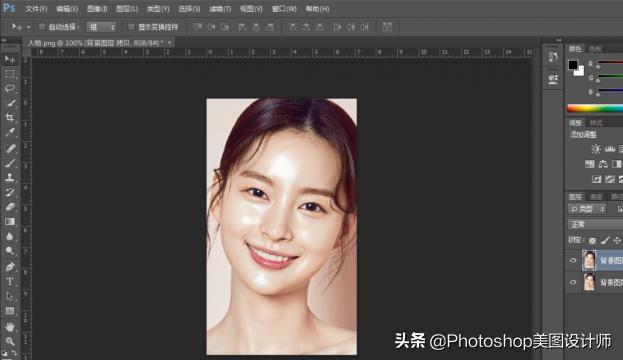Image resolution: width=623 pixels, height=360 pixels.
Task: Add a Posterize adjustment
Action: click(610, 179)
